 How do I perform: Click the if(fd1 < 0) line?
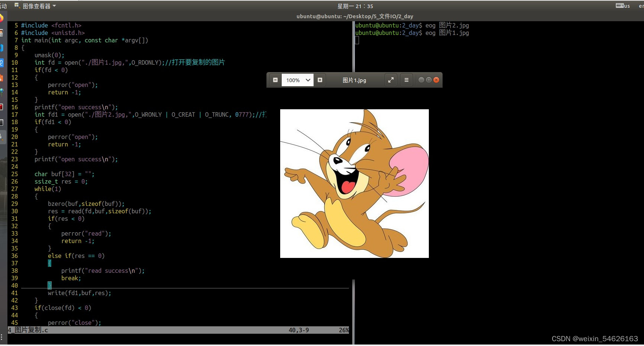point(53,122)
